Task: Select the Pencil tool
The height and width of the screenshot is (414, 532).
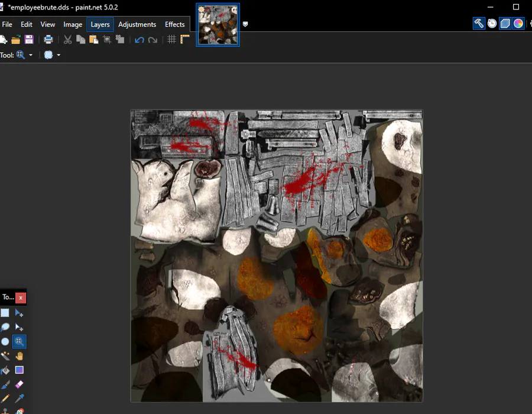Action: (x=5, y=398)
